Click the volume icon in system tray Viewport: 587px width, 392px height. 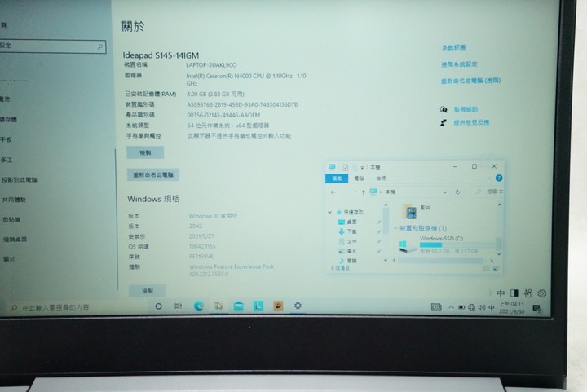pos(482,307)
